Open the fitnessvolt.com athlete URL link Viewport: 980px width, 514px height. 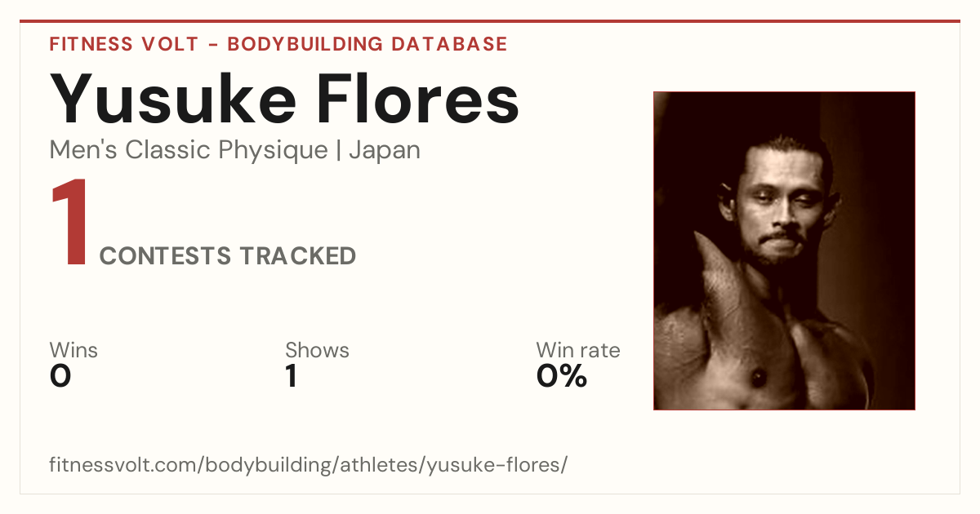point(309,465)
